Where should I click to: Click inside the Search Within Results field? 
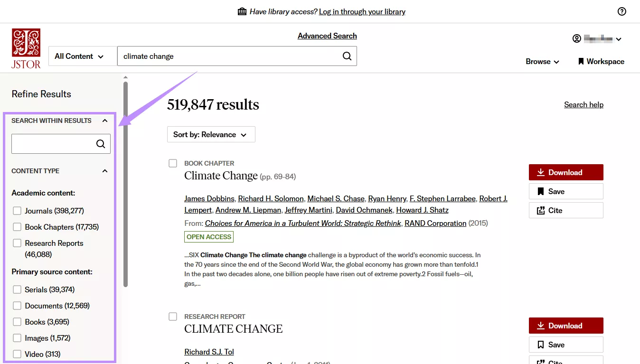point(52,143)
